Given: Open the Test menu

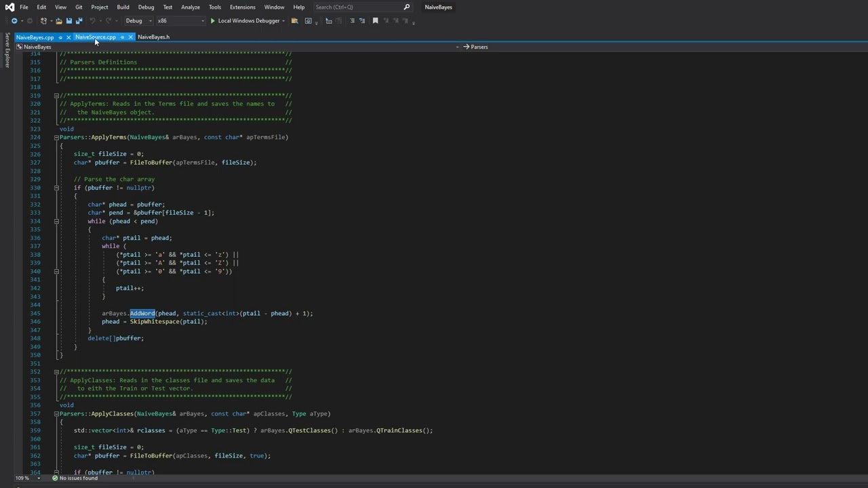Looking at the screenshot, I should coord(167,7).
